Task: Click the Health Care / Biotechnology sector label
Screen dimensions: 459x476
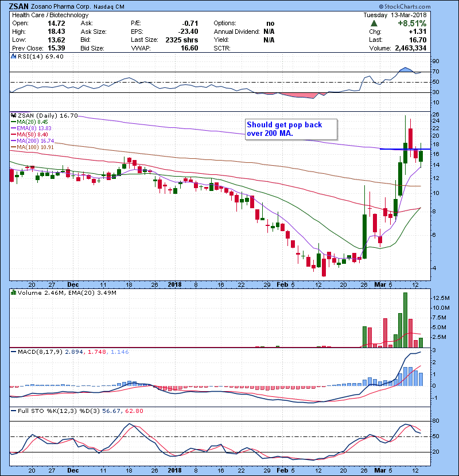Action: tap(50, 15)
